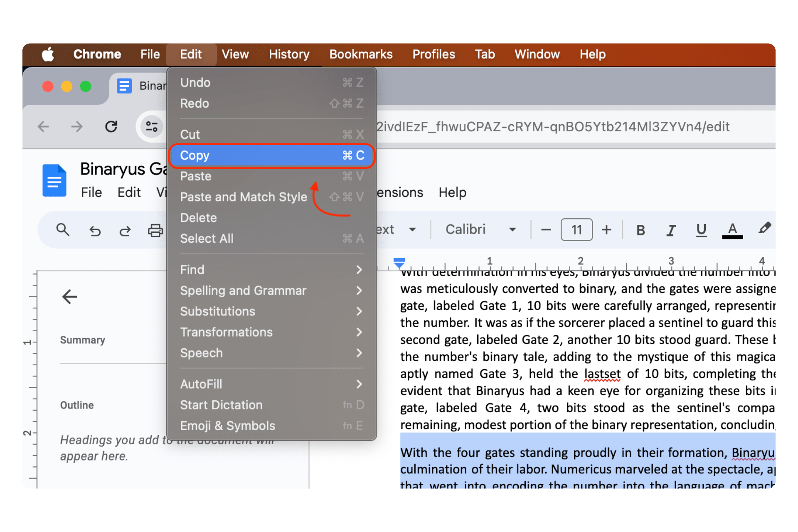The image size is (798, 532).
Task: Select the highlighter tool icon
Action: [764, 229]
